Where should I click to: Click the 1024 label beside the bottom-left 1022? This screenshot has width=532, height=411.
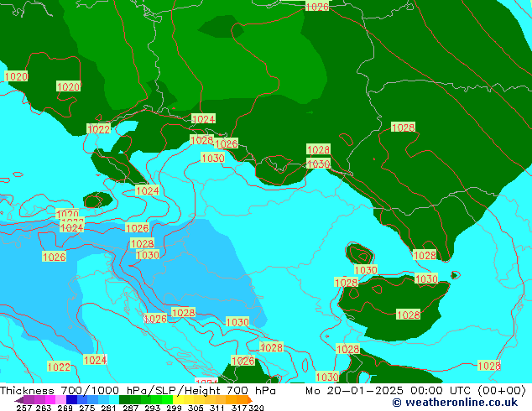(95, 360)
